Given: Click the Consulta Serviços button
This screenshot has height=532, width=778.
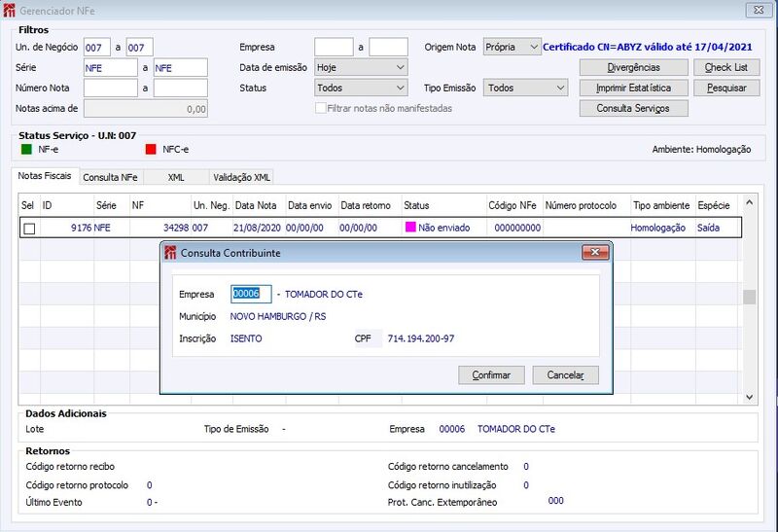Looking at the screenshot, I should tap(634, 108).
